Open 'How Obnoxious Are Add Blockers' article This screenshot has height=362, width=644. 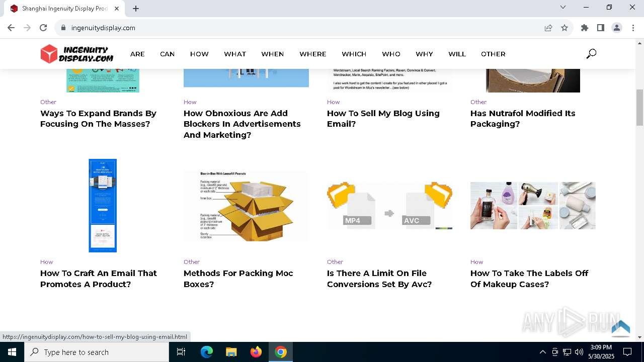(x=242, y=124)
